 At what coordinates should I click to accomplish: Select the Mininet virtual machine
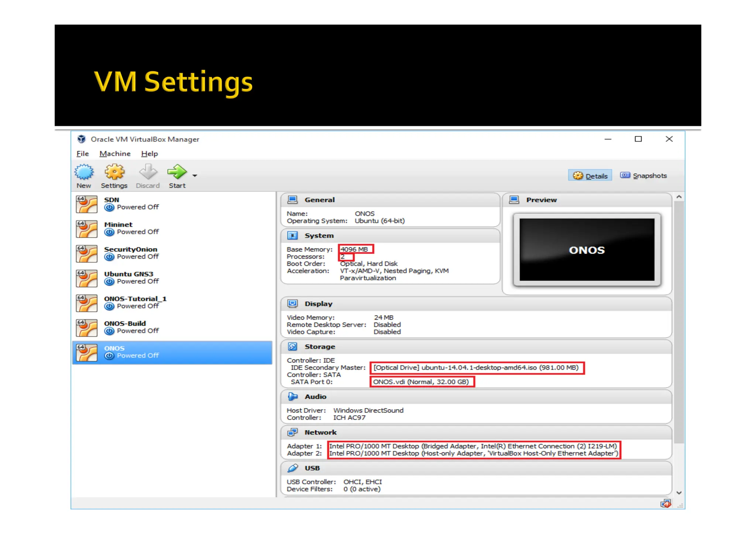118,228
